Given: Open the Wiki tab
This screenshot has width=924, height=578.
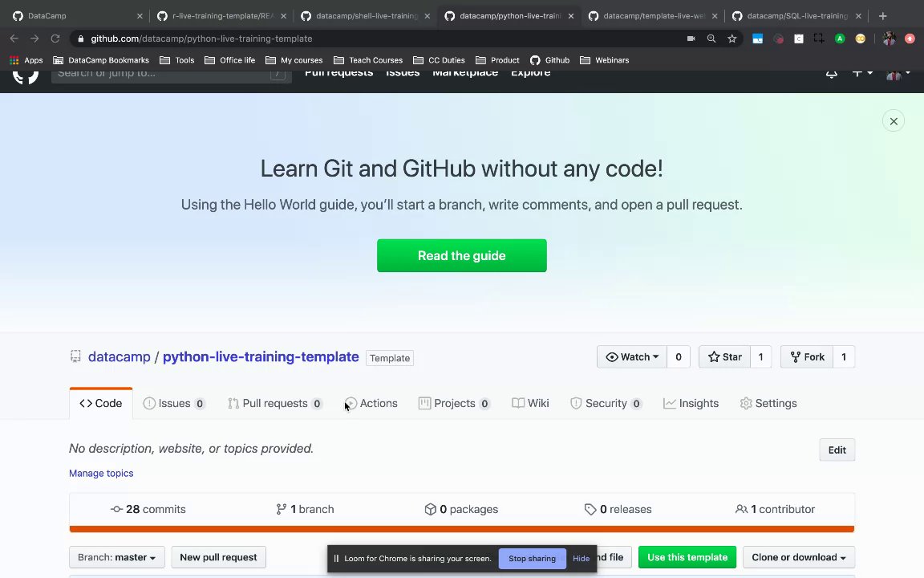Looking at the screenshot, I should [x=530, y=404].
